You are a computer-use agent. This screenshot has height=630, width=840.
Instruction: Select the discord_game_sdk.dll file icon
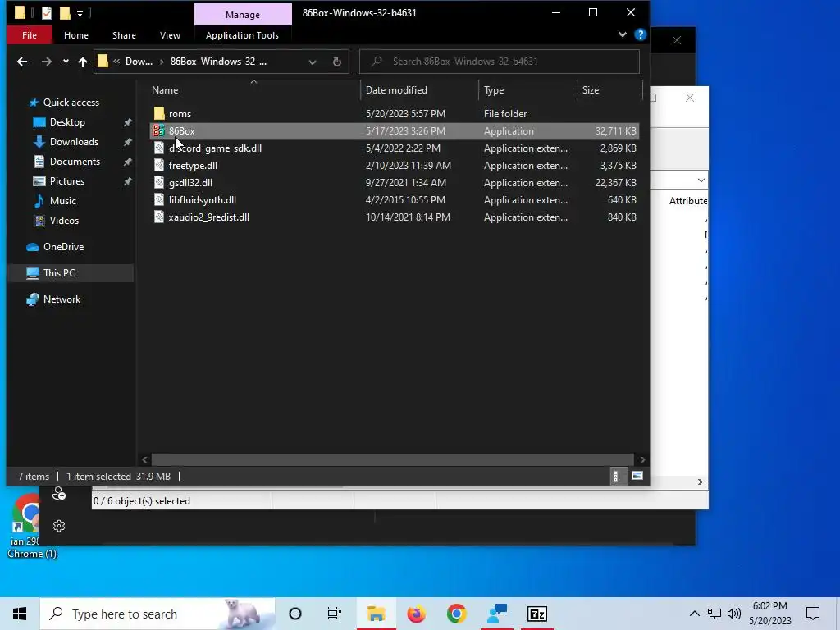pyautogui.click(x=158, y=148)
